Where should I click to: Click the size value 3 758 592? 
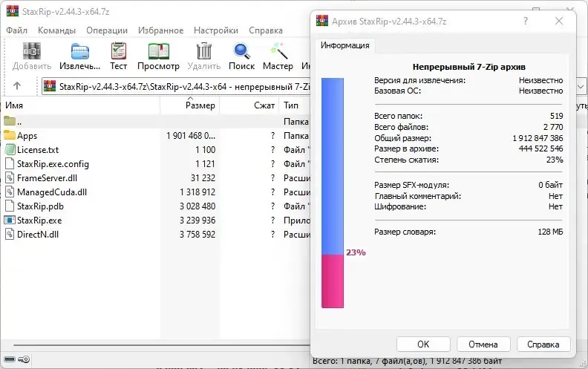click(x=197, y=235)
